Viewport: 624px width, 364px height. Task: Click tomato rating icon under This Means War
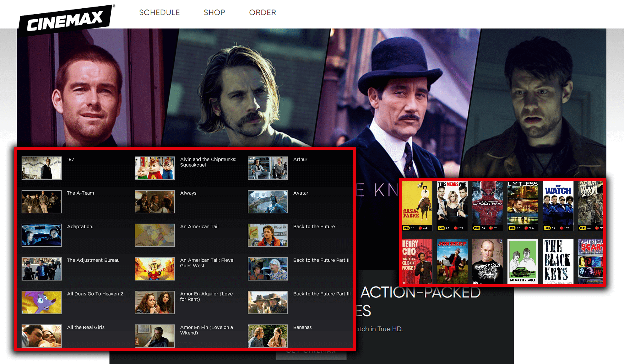(x=456, y=228)
